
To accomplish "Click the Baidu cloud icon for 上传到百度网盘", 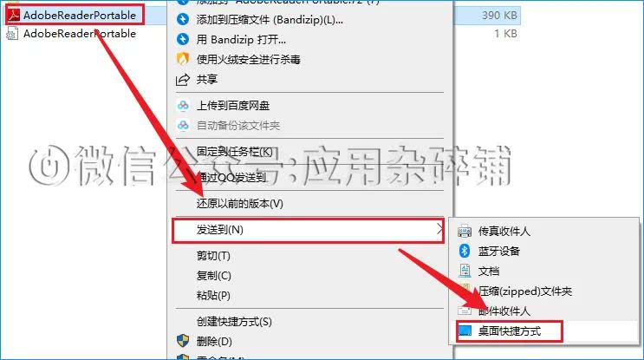I will [x=183, y=106].
